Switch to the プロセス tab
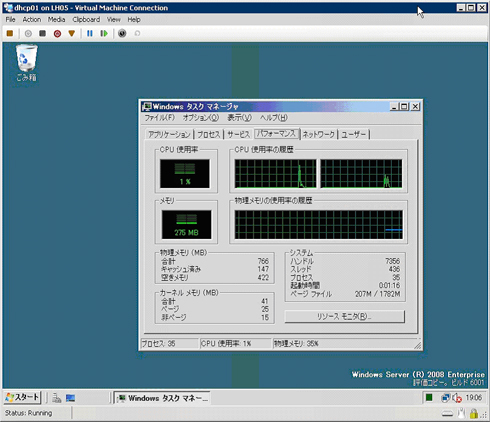The width and height of the screenshot is (490, 422). coord(209,134)
